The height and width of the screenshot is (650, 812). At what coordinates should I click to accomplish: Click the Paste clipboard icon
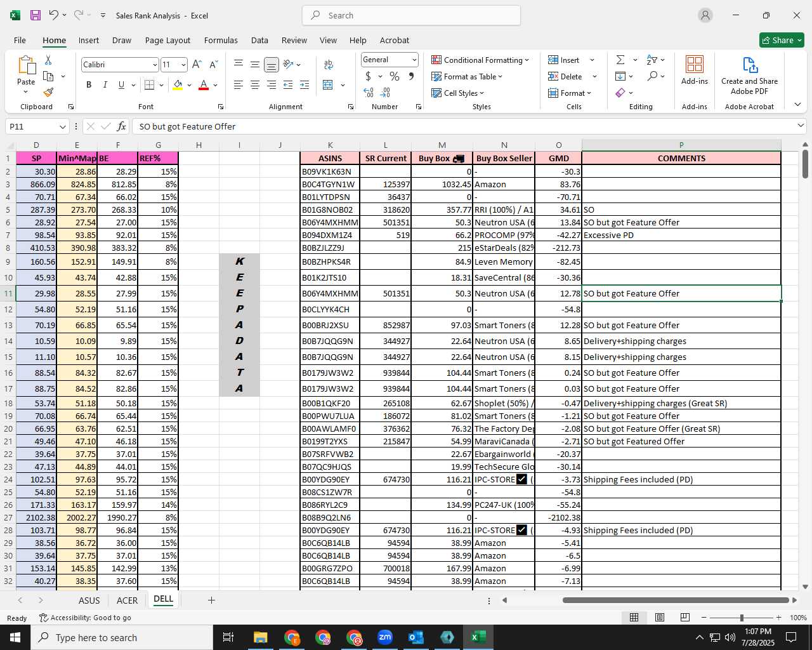click(26, 65)
